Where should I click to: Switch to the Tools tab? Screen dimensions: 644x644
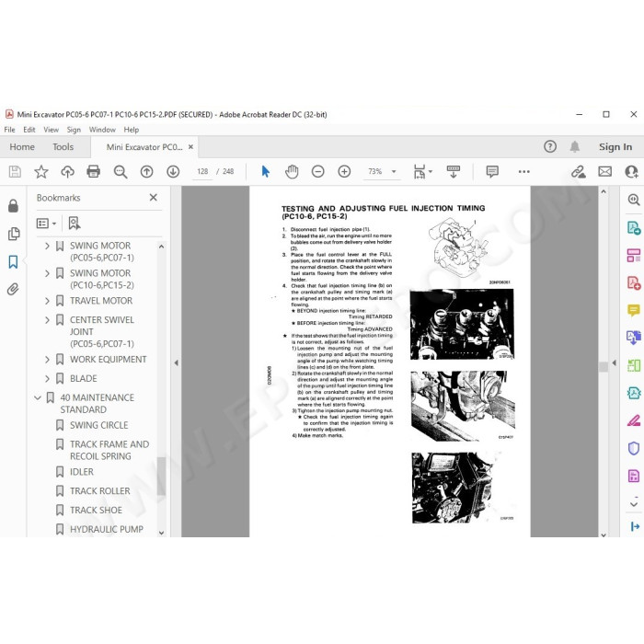click(63, 147)
